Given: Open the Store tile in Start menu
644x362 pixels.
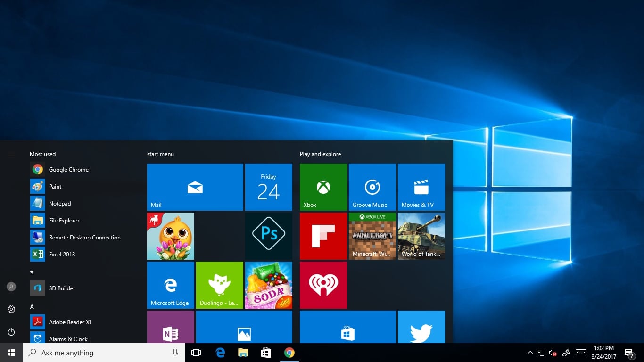Looking at the screenshot, I should (348, 327).
